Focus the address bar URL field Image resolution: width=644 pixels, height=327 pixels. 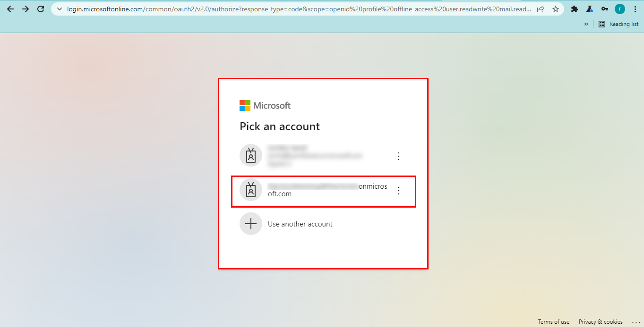pyautogui.click(x=299, y=9)
